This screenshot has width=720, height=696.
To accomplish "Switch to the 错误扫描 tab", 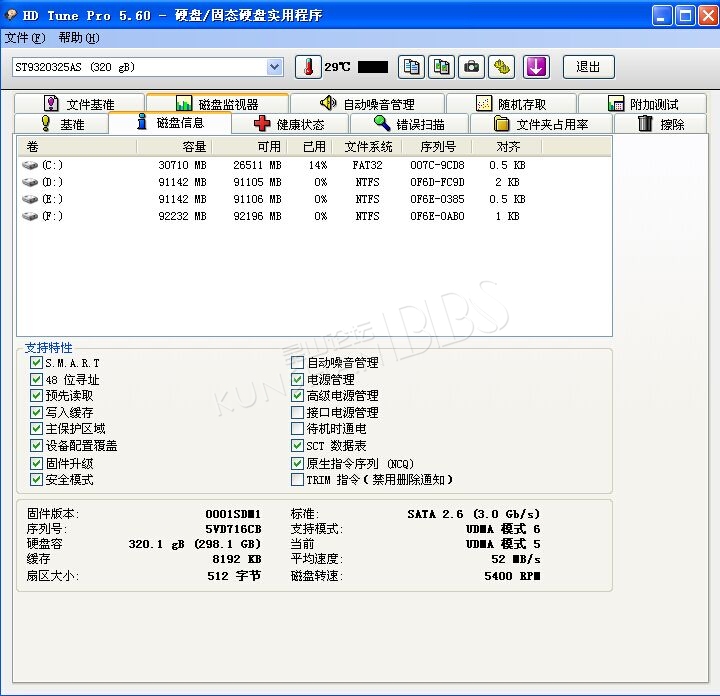I will (x=409, y=124).
